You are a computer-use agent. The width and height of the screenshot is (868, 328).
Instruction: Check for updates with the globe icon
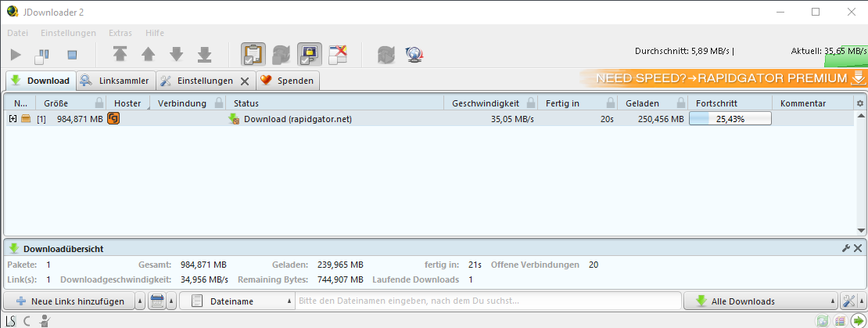tap(414, 54)
